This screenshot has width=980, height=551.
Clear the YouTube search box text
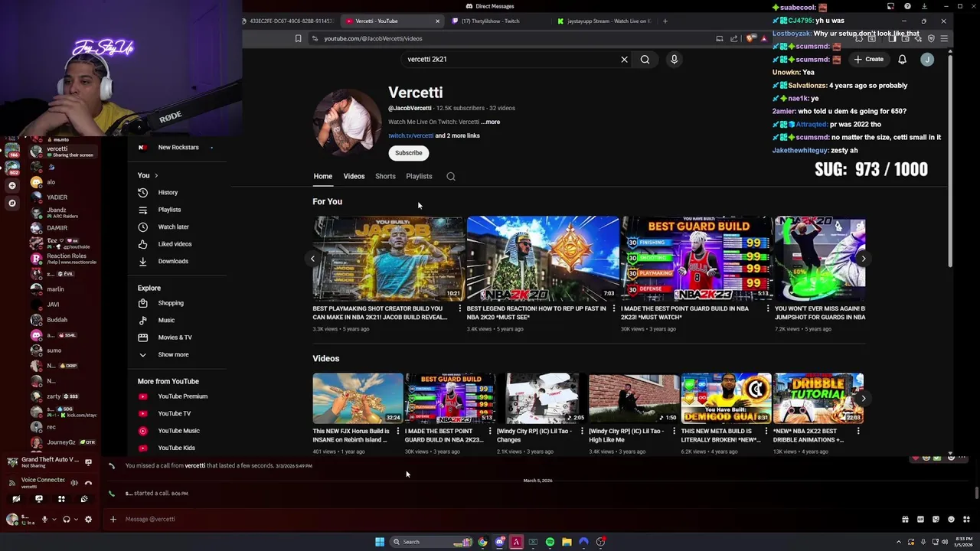[624, 59]
